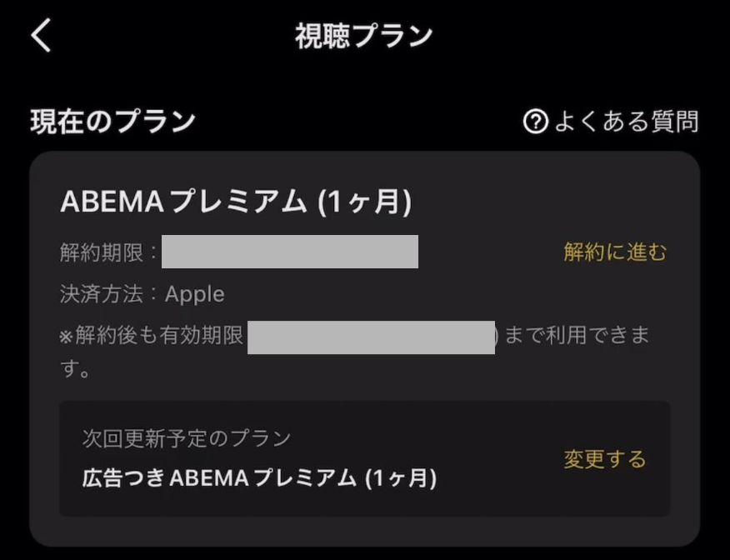The height and width of the screenshot is (560, 730).
Task: Tap the ABEMAプレミアム (1ヶ月) plan name
Action: [x=236, y=202]
